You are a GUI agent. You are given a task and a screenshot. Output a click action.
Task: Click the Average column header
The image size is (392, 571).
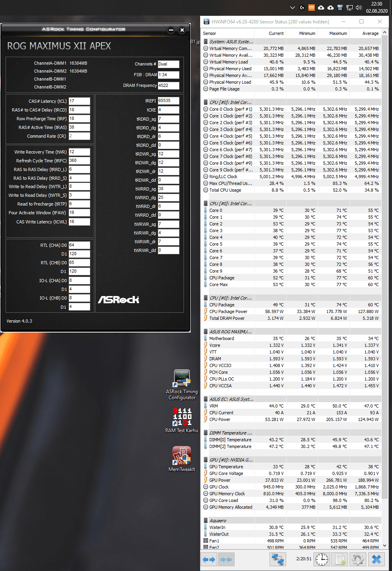click(x=365, y=33)
